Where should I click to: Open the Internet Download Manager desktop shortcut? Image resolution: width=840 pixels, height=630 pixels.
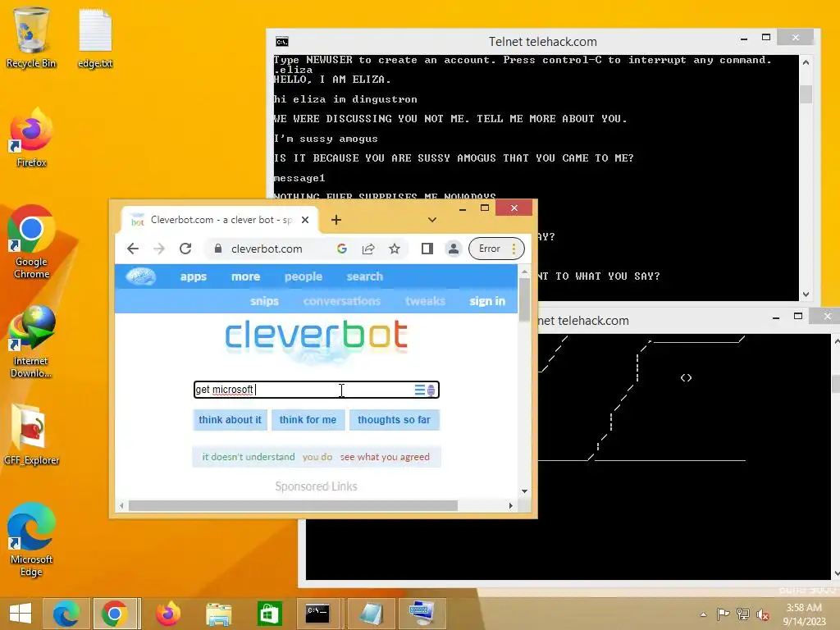coord(31,342)
